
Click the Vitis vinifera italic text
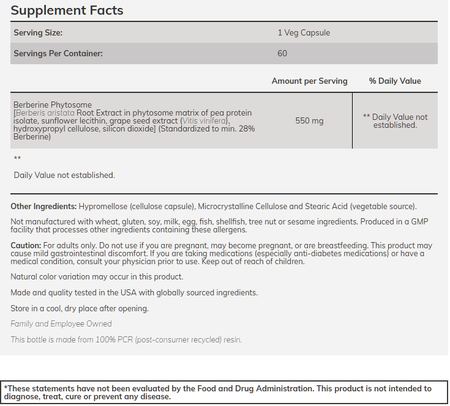[205, 121]
